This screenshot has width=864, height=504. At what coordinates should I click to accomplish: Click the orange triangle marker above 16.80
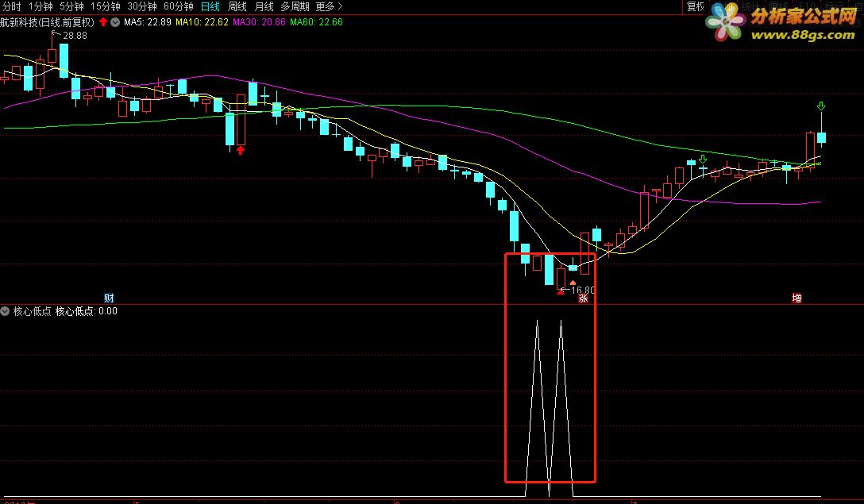[573, 283]
